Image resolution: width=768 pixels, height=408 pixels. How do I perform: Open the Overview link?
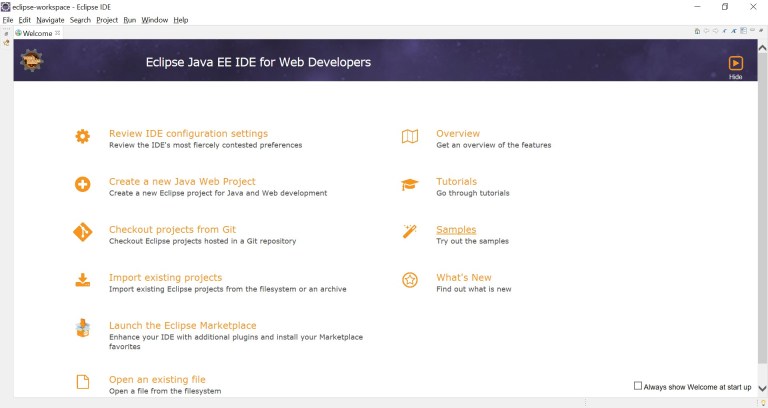pos(457,133)
